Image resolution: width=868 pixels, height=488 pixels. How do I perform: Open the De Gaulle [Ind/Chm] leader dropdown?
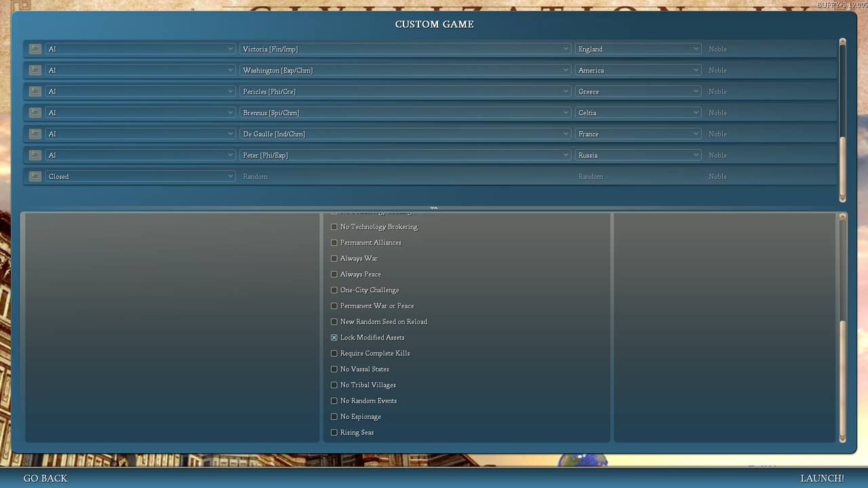tap(405, 134)
